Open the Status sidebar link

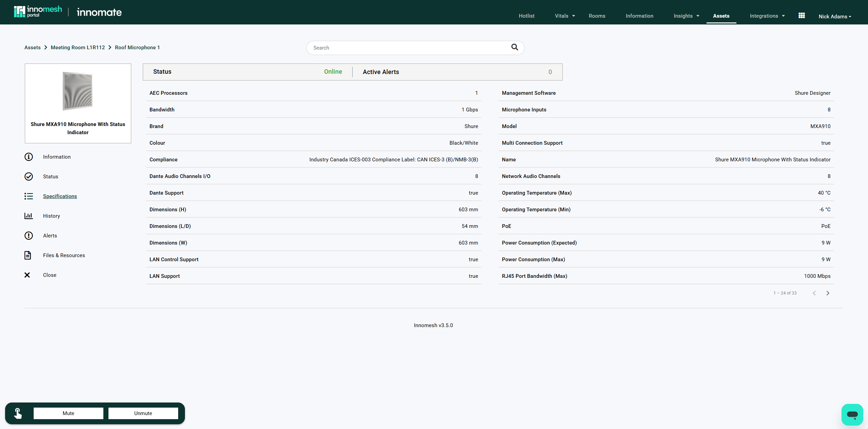tap(51, 176)
